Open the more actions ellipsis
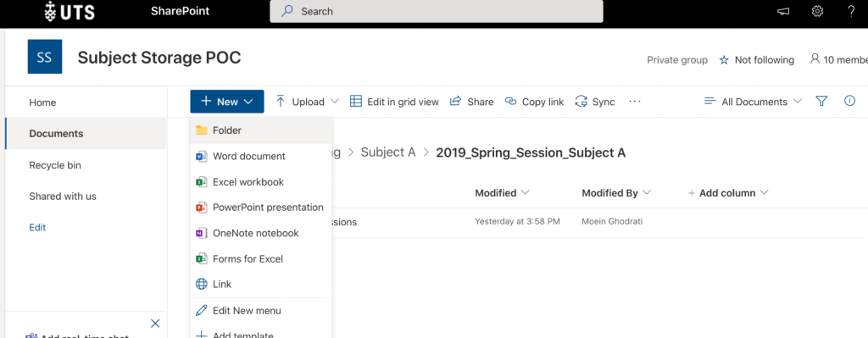Viewport: 868px width, 338px height. click(x=634, y=102)
